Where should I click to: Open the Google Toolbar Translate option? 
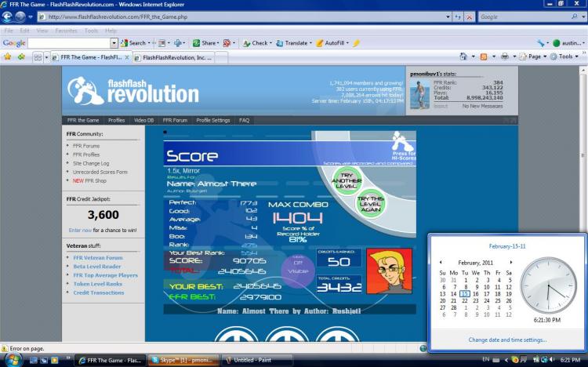(x=292, y=43)
